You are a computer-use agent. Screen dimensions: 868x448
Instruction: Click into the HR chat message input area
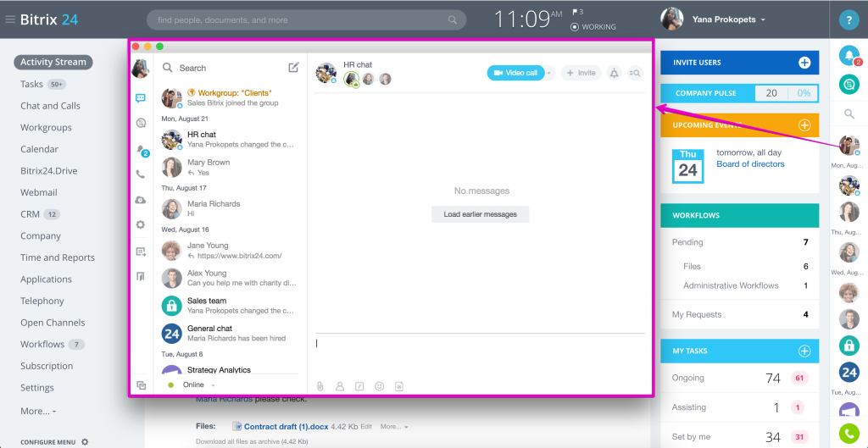480,356
